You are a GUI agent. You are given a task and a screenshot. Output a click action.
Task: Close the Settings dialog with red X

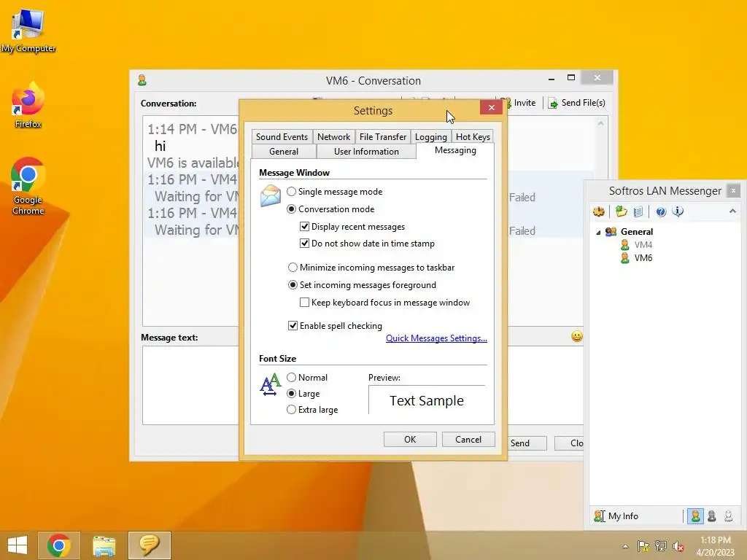coord(491,108)
